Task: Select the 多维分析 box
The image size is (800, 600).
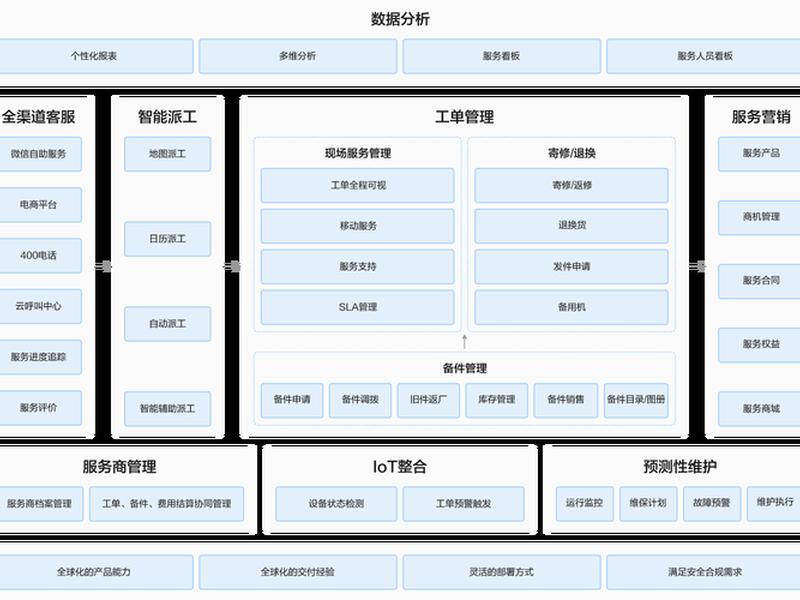Action: (297, 56)
